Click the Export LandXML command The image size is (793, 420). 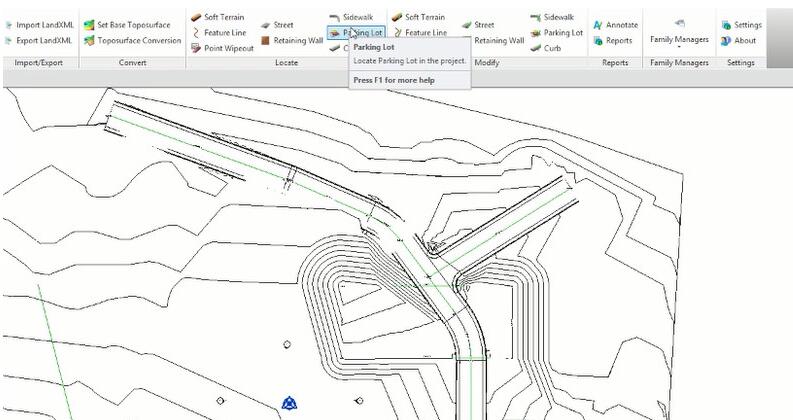coord(39,41)
